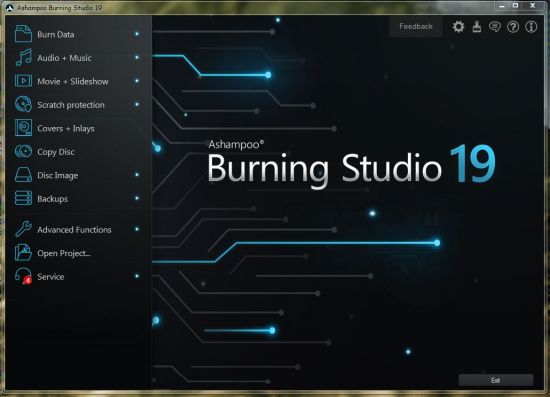Click the Scratch protection disc icon
This screenshot has width=550, height=397.
pos(23,105)
